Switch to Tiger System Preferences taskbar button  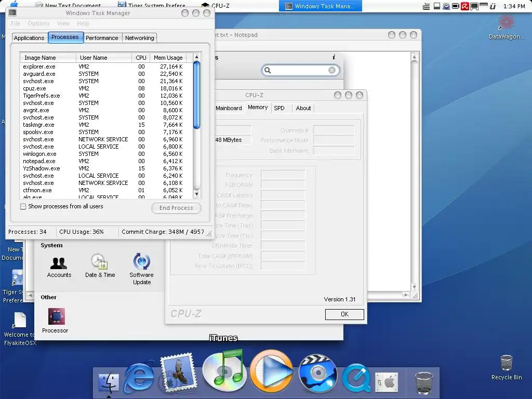click(x=152, y=6)
